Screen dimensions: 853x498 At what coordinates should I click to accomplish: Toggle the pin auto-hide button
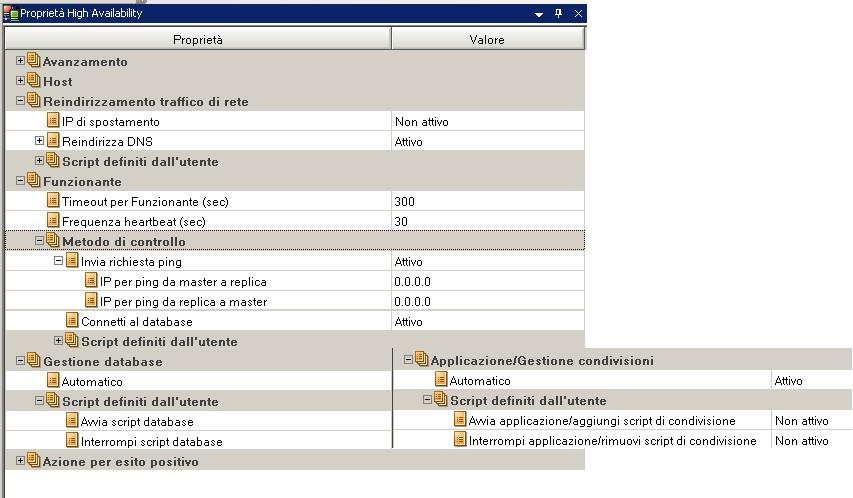[558, 14]
